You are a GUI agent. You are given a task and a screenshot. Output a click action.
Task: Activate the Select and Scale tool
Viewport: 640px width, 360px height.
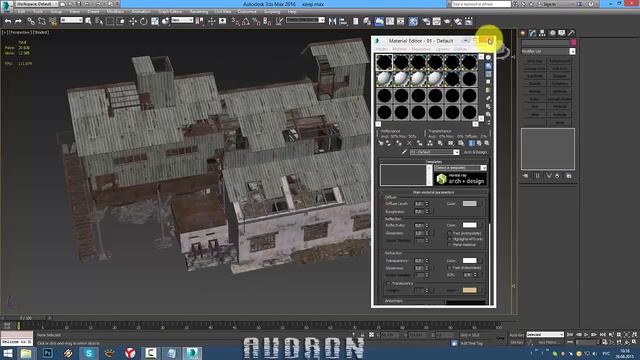155,21
